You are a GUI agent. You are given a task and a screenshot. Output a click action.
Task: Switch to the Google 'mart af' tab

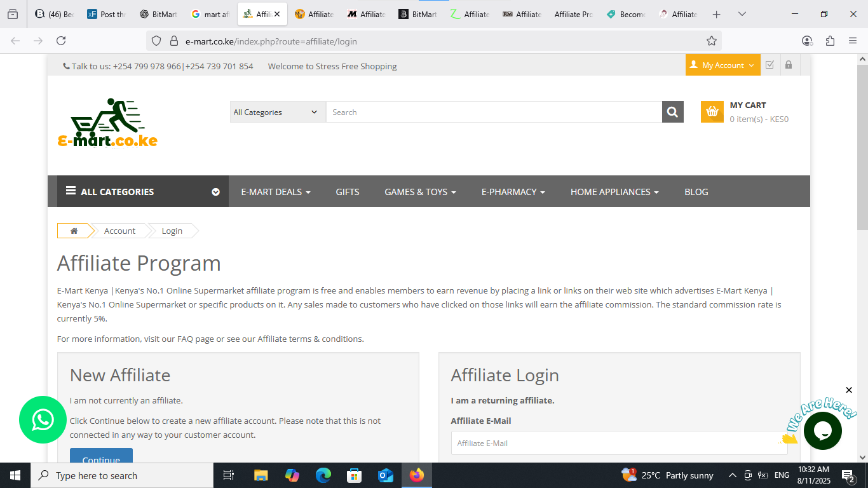click(x=210, y=14)
